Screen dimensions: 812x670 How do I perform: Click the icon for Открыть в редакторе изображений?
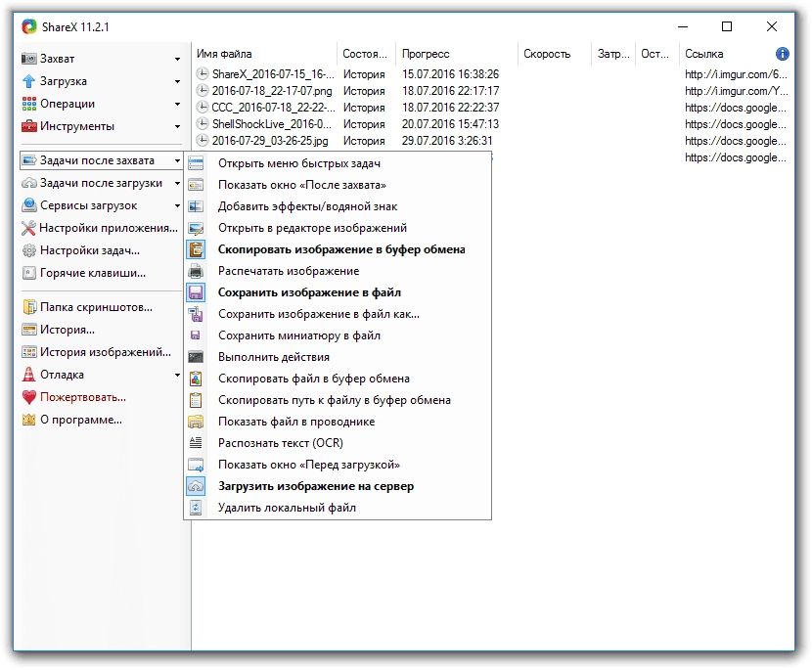coord(196,228)
